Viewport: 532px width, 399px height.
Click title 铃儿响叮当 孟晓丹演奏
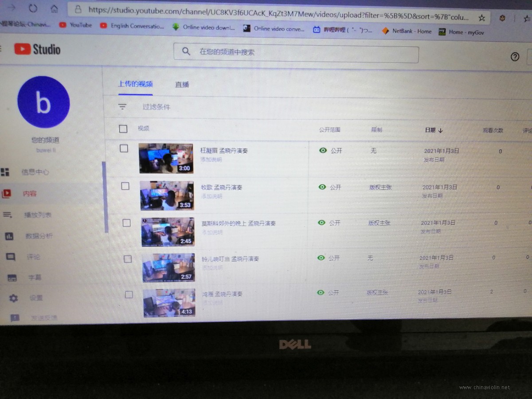(230, 258)
